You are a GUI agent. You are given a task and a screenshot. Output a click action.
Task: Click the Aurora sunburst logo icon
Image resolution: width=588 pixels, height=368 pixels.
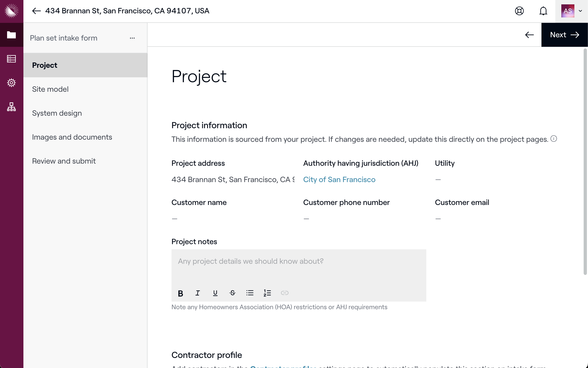[x=11, y=11]
